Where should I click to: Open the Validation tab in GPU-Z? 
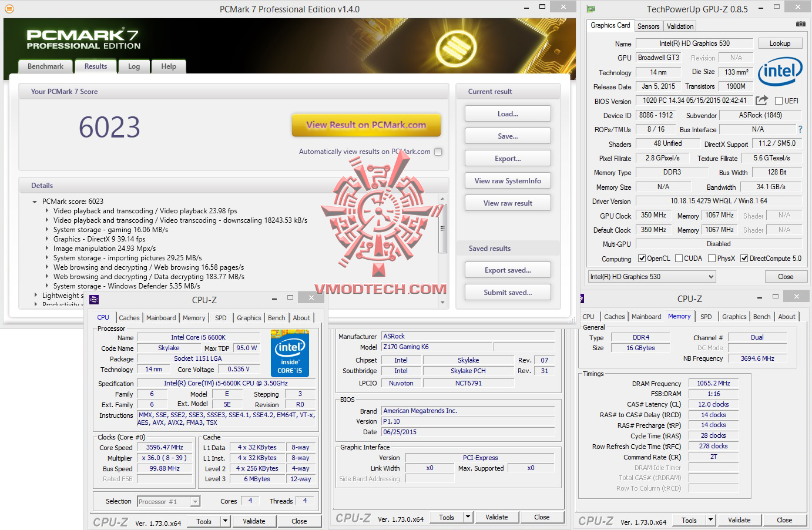click(680, 26)
